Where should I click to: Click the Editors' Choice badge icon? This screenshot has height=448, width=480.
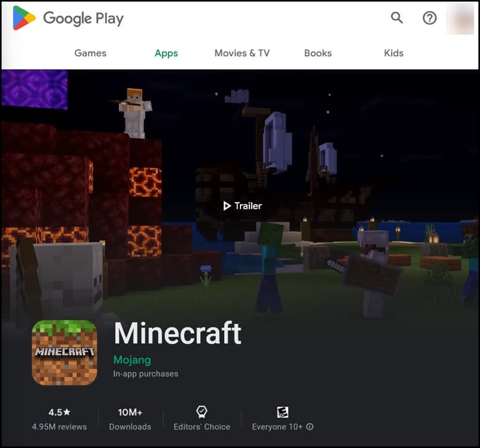click(202, 412)
